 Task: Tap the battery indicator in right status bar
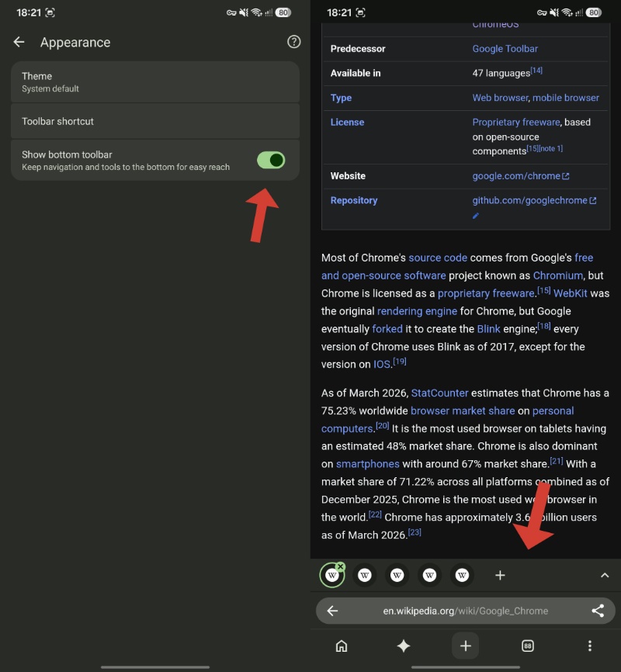(594, 12)
